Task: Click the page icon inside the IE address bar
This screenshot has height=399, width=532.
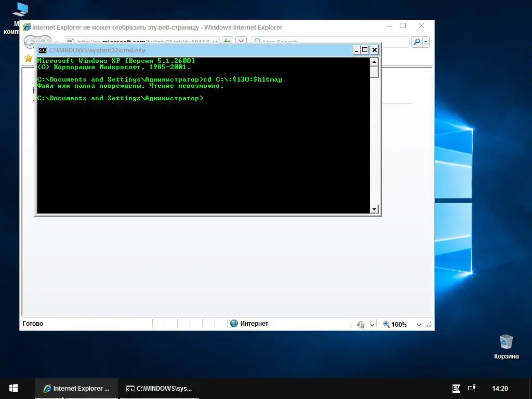Action: 71,42
